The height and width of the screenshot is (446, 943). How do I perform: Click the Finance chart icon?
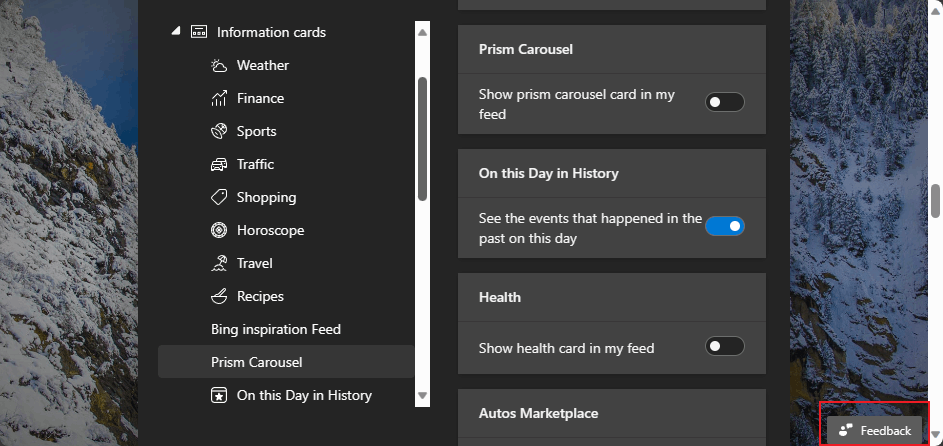(x=219, y=99)
